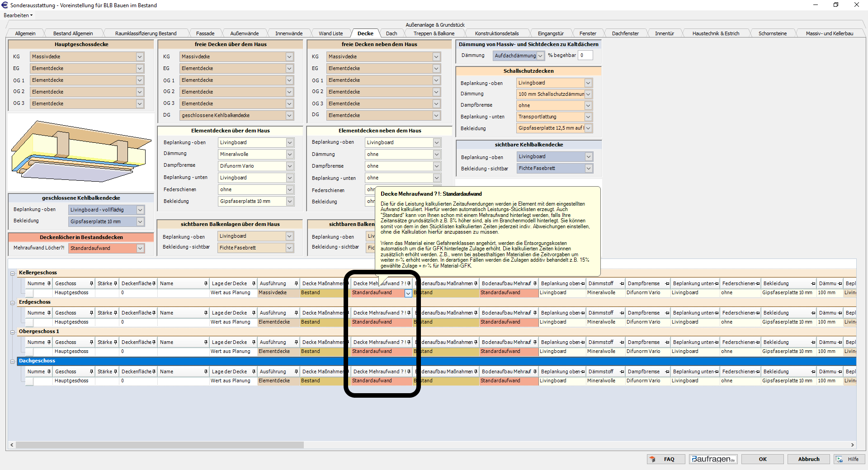Pin the Lage der Decke column in Dachgeschoss grid
868x470 pixels.
(x=254, y=372)
